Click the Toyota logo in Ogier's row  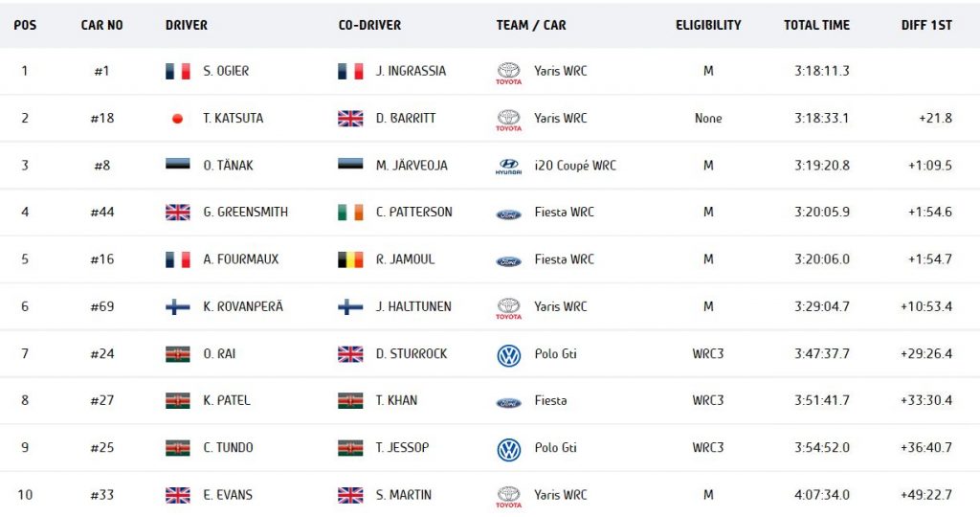[x=508, y=73]
